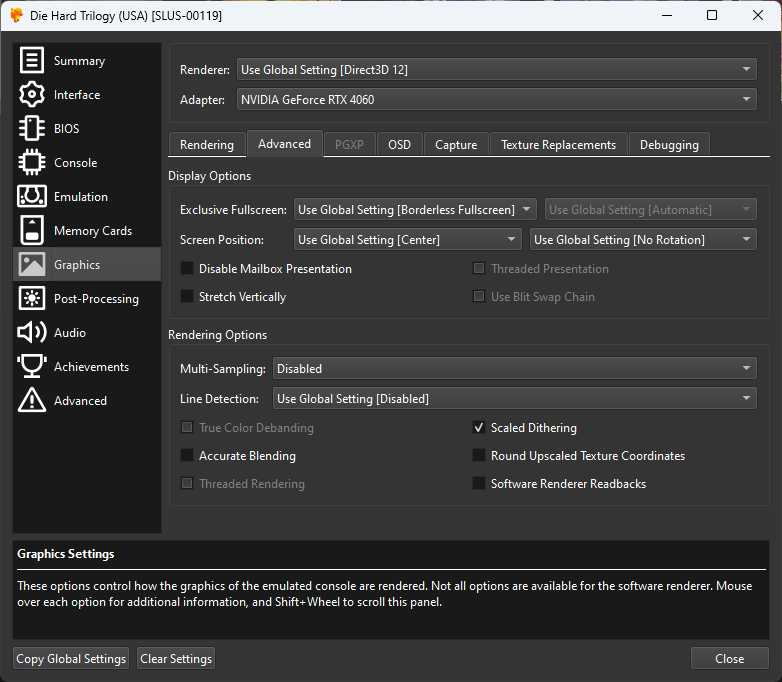This screenshot has width=782, height=682.
Task: Select the Achievements sidebar entry
Action: 91,367
